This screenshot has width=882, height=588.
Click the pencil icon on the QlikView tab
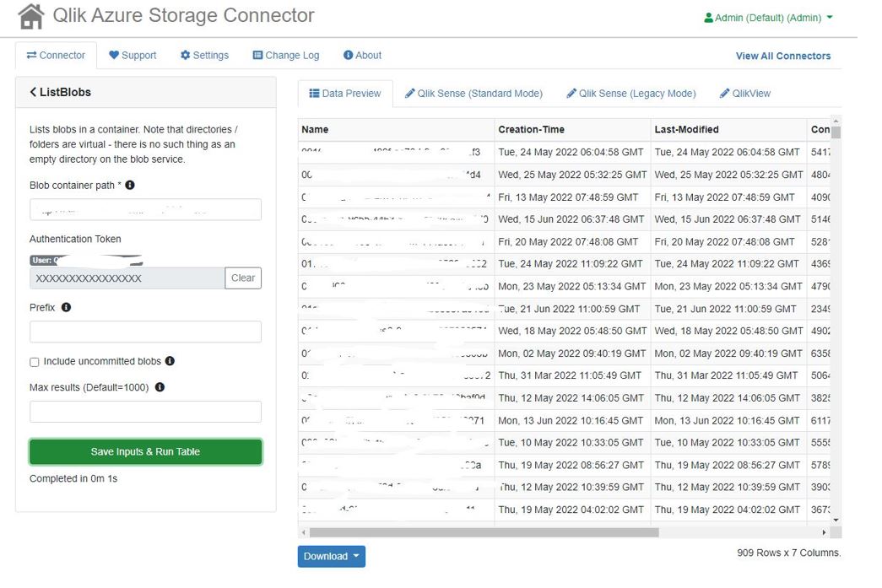pos(726,93)
